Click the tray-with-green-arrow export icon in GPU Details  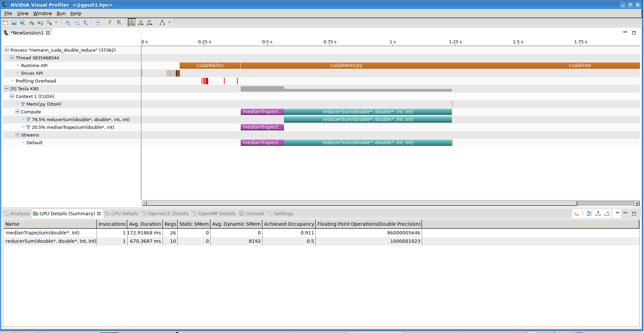point(607,214)
